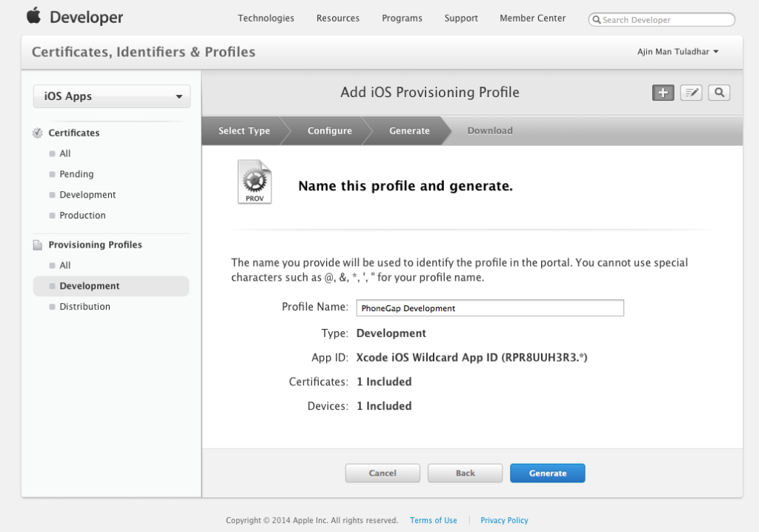Image resolution: width=759 pixels, height=532 pixels.
Task: Click the blue Generate button
Action: pos(548,473)
